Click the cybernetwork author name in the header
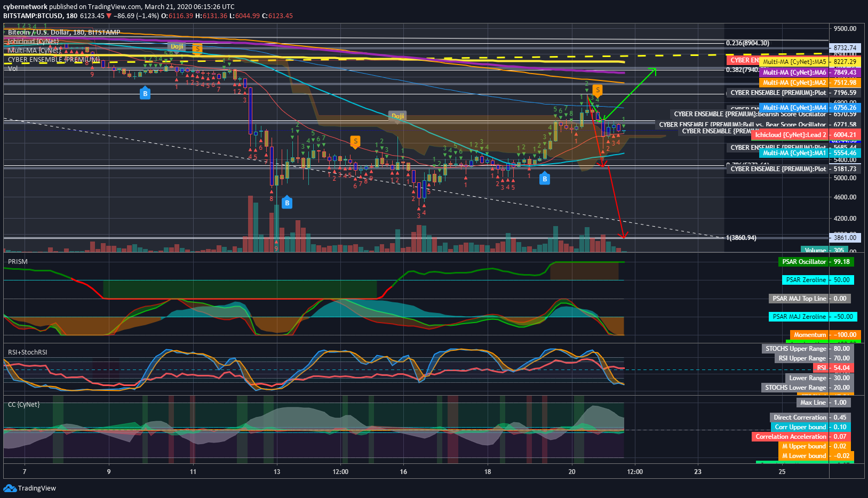The image size is (868, 498). click(25, 6)
